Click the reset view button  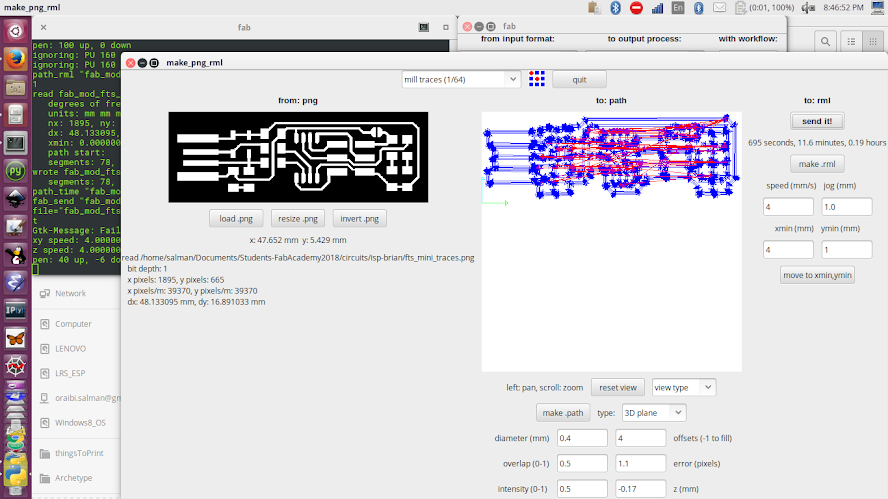(617, 387)
